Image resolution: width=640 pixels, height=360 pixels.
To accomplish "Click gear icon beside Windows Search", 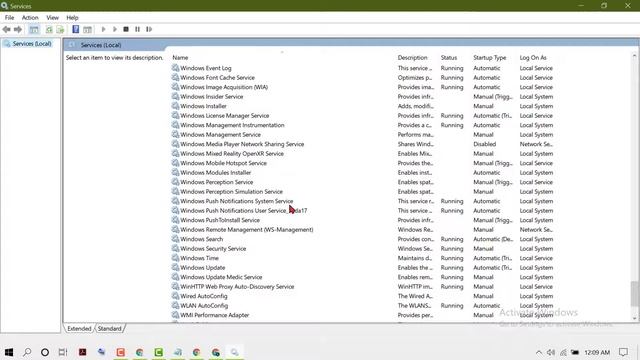I will [176, 239].
